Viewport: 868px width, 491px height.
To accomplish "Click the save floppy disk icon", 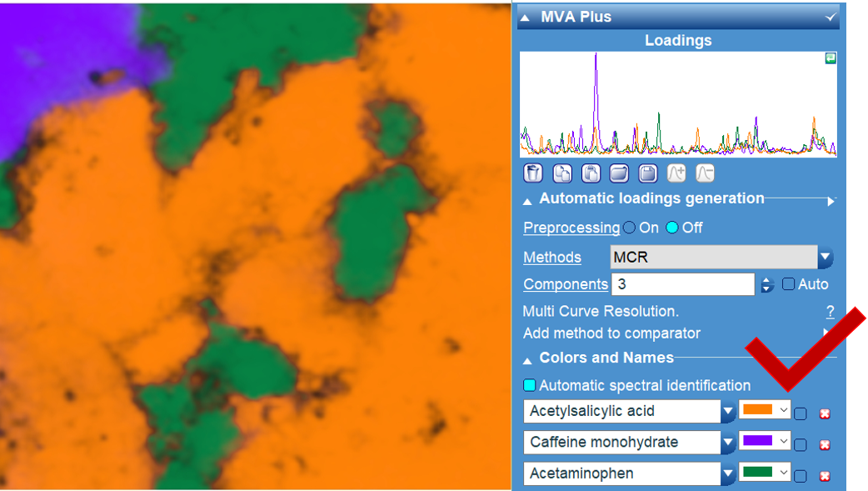I will (x=648, y=173).
